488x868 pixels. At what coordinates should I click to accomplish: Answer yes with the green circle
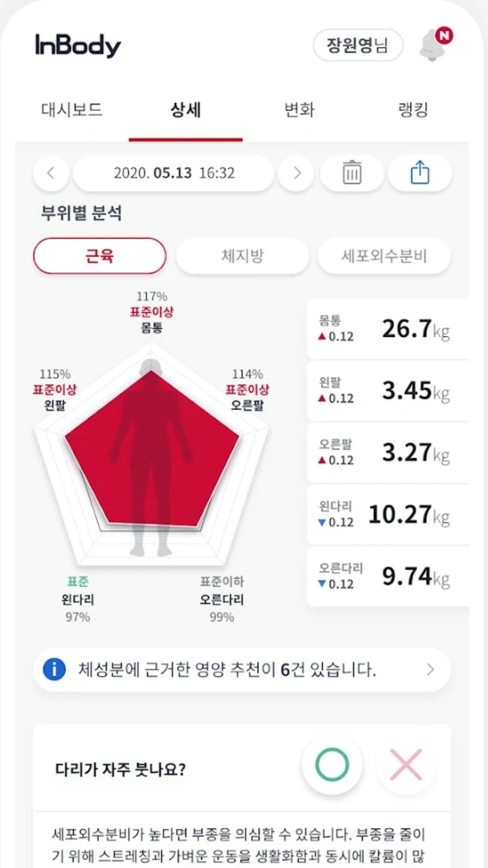(332, 765)
